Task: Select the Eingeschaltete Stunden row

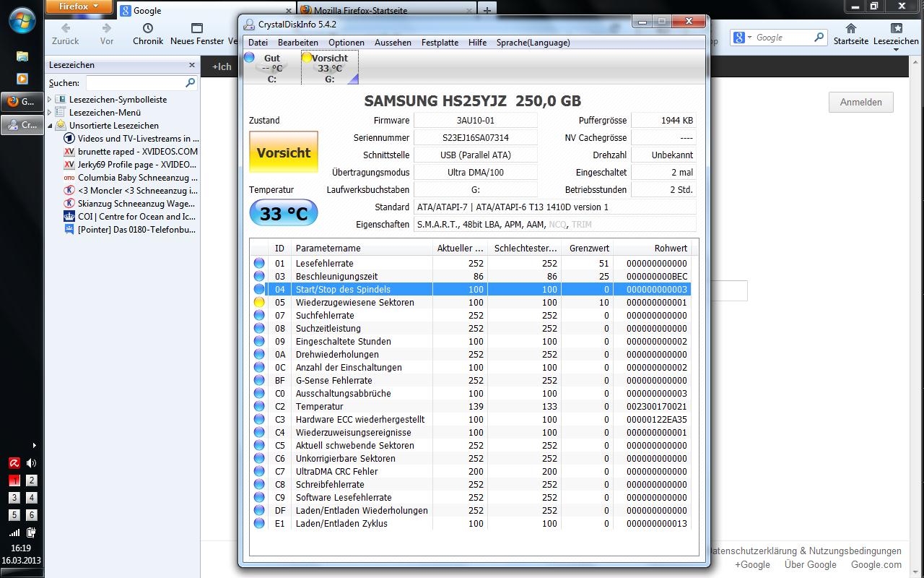Action: coord(471,342)
